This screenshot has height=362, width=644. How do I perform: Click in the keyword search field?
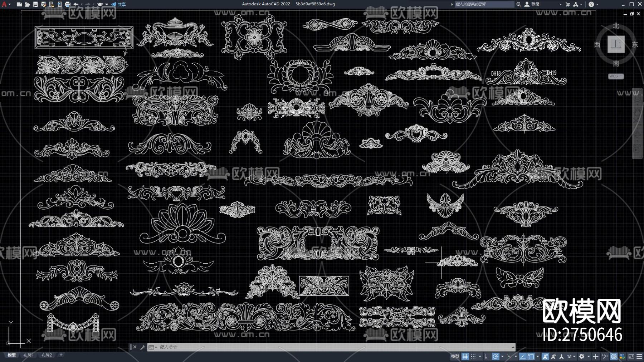tap(484, 4)
